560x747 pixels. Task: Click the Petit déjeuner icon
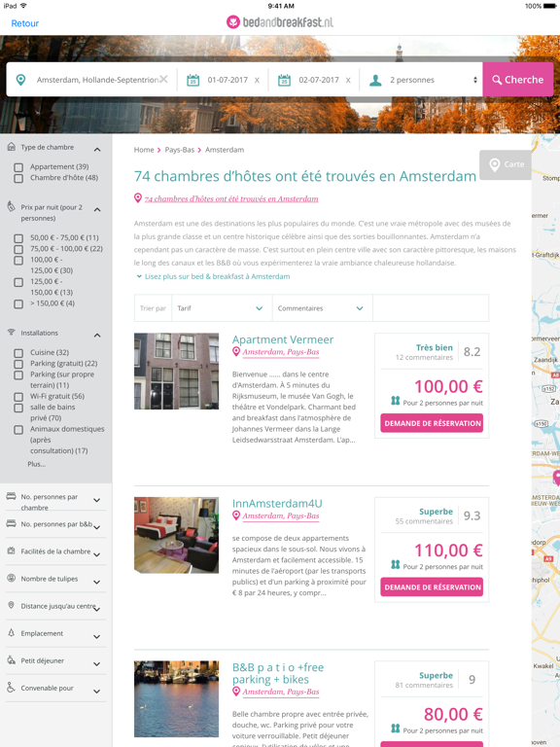pyautogui.click(x=11, y=659)
